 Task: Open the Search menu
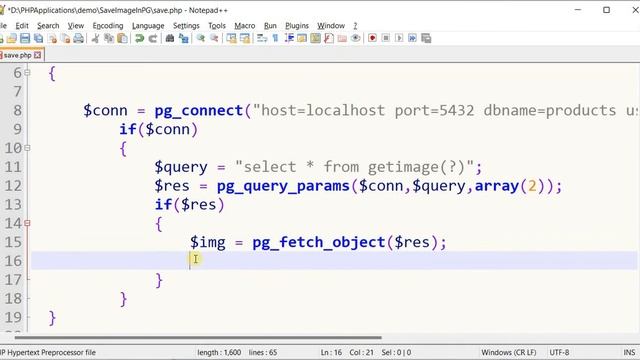point(48,26)
